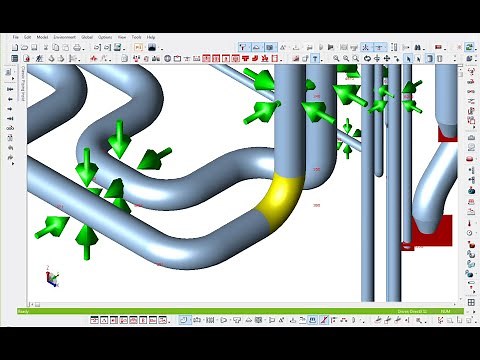Click the first element arrow in left sidebar

pyautogui.click(x=10, y=89)
